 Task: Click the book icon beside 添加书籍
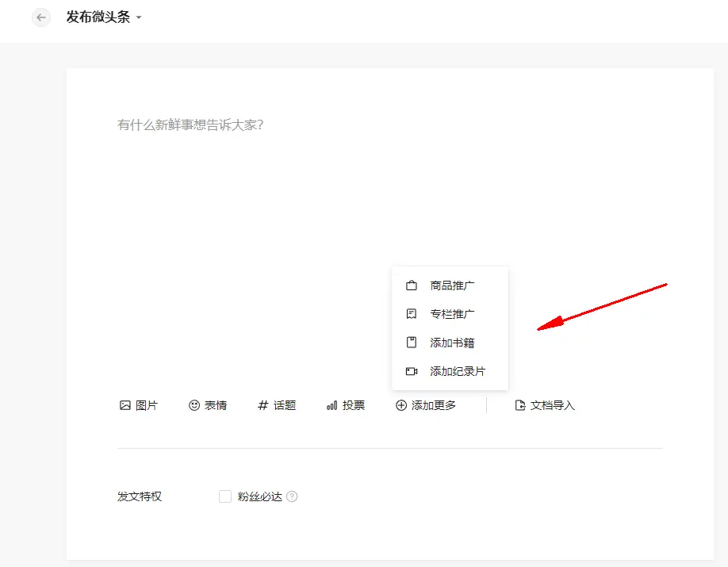coord(411,343)
